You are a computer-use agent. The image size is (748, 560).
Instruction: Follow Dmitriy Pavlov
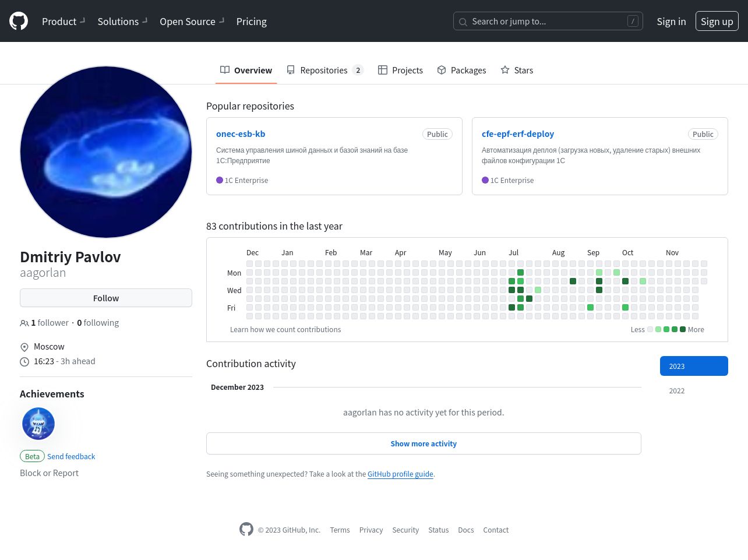tap(106, 298)
